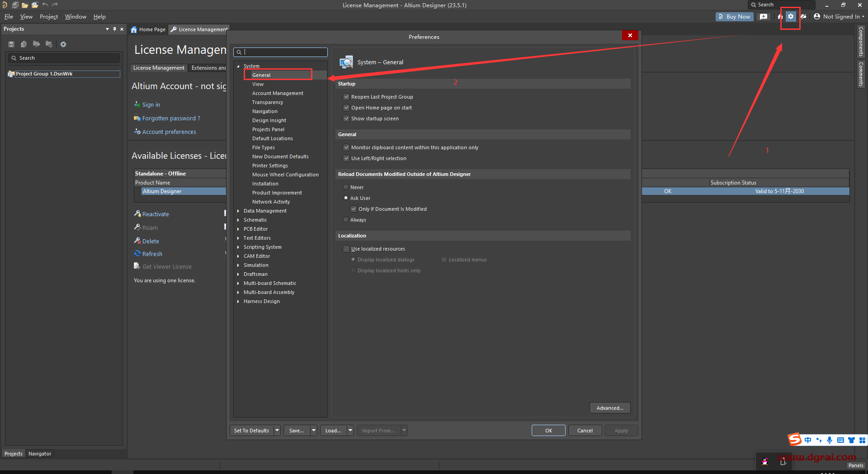Open the Set To Defaults dropdown arrow
Image resolution: width=868 pixels, height=474 pixels.
[x=277, y=431]
